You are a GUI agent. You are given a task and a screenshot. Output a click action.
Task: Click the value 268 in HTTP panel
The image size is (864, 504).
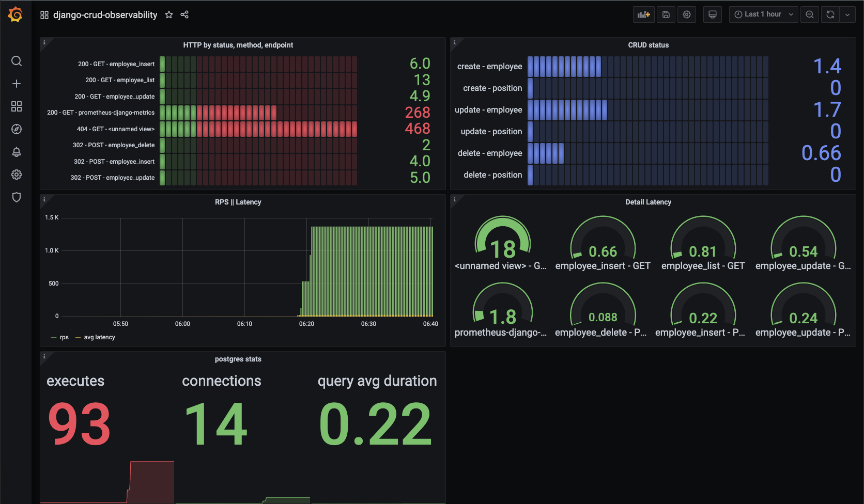(x=418, y=113)
